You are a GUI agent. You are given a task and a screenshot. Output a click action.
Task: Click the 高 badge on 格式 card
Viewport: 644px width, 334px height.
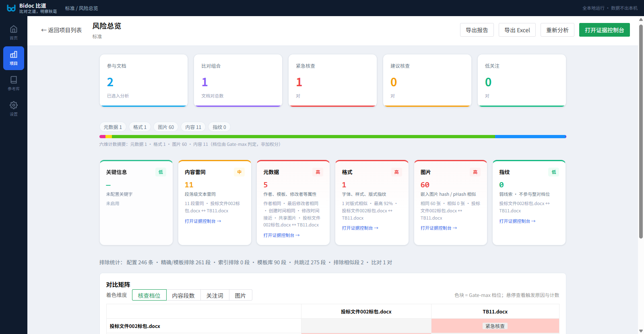(396, 172)
